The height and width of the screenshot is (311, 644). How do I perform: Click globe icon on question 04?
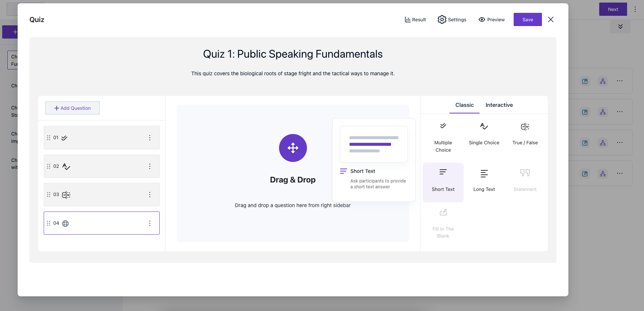[65, 224]
